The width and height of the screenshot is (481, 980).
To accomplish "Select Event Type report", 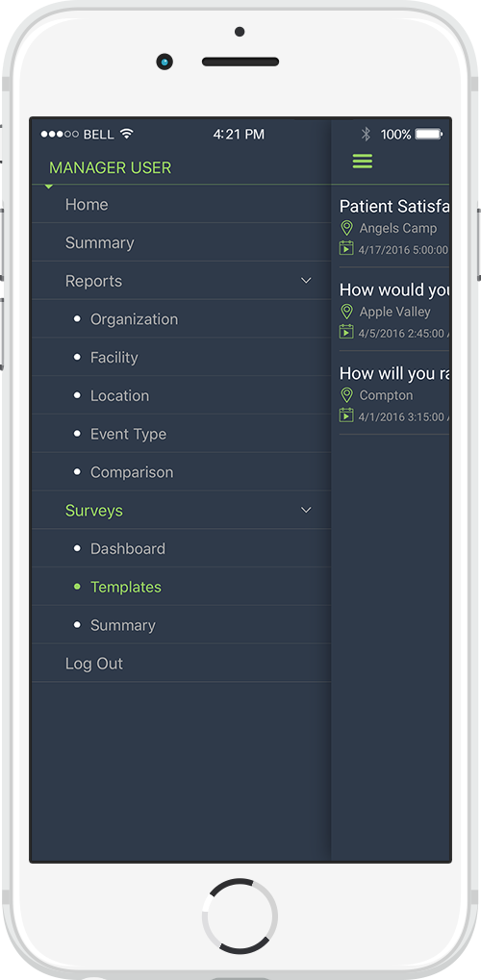I will pos(182,434).
